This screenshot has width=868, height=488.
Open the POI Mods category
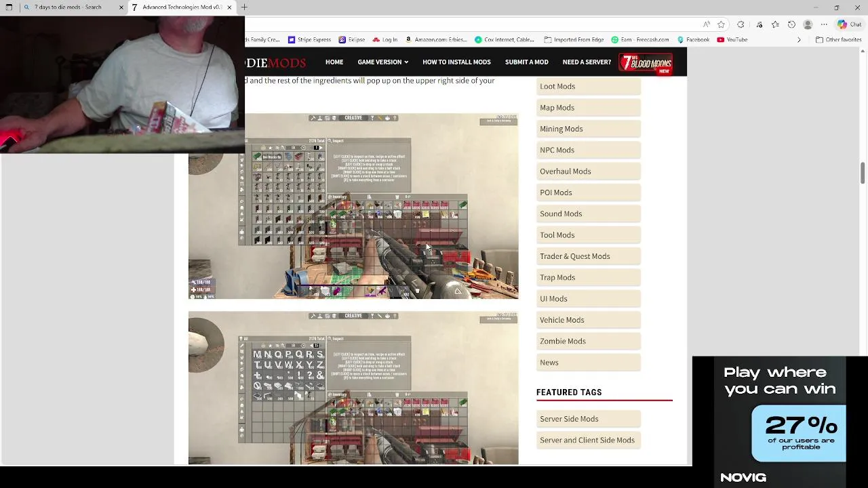click(x=588, y=192)
